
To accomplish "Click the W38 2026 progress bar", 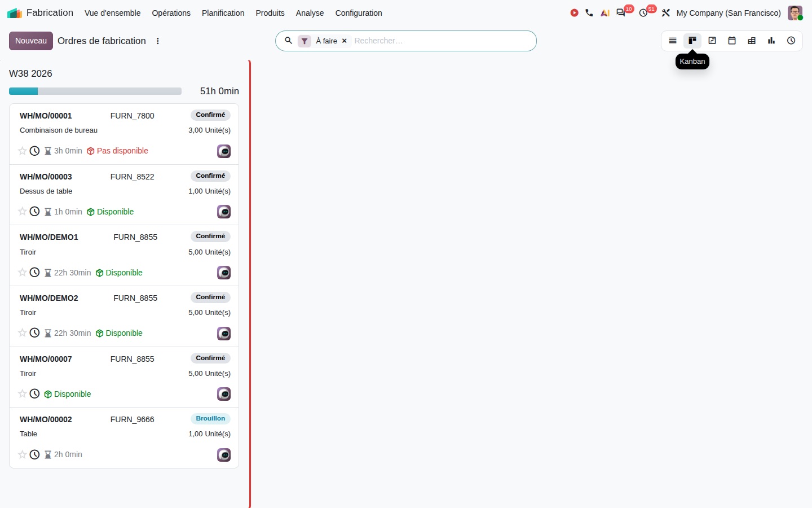I will (95, 91).
